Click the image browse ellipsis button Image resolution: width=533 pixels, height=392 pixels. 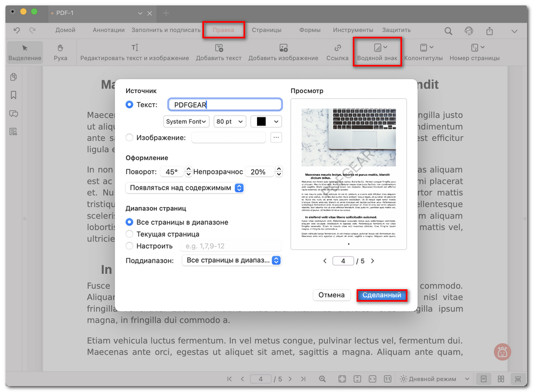(x=276, y=137)
